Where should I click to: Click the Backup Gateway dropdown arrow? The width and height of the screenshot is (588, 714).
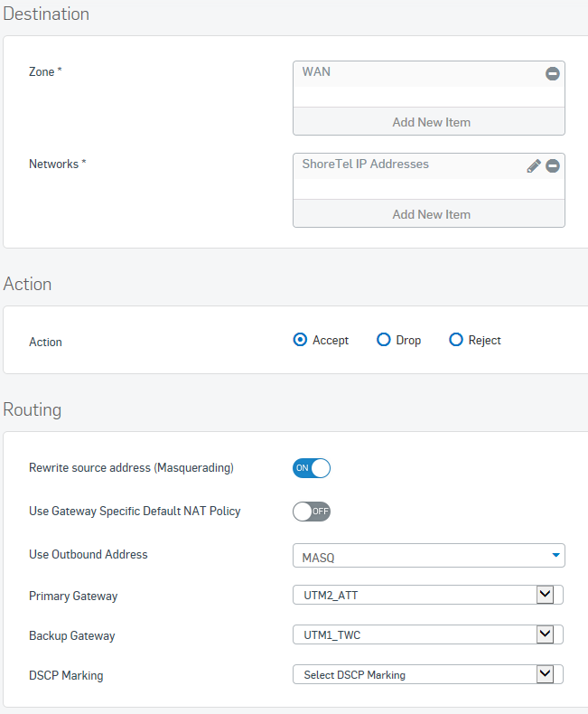coord(545,634)
